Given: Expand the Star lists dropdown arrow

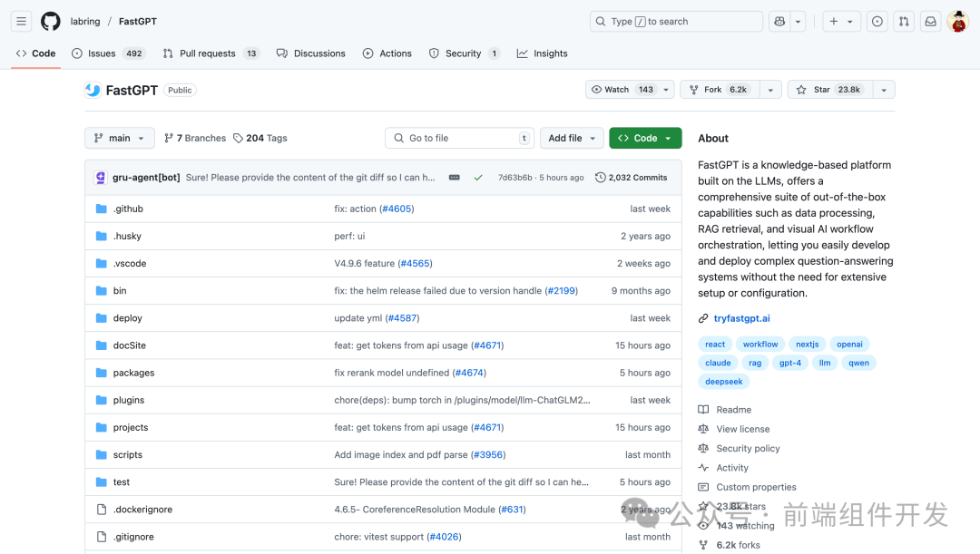Looking at the screenshot, I should [x=884, y=90].
